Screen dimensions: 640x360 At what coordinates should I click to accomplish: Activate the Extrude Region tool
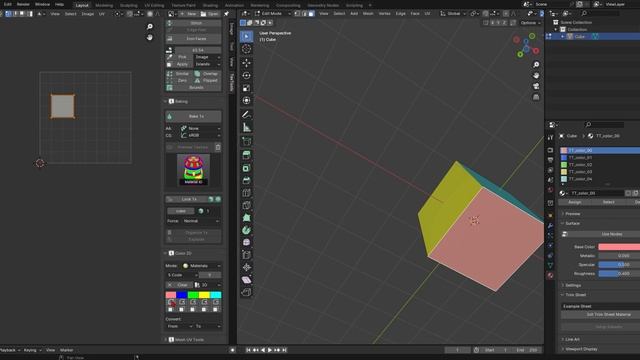tap(246, 155)
